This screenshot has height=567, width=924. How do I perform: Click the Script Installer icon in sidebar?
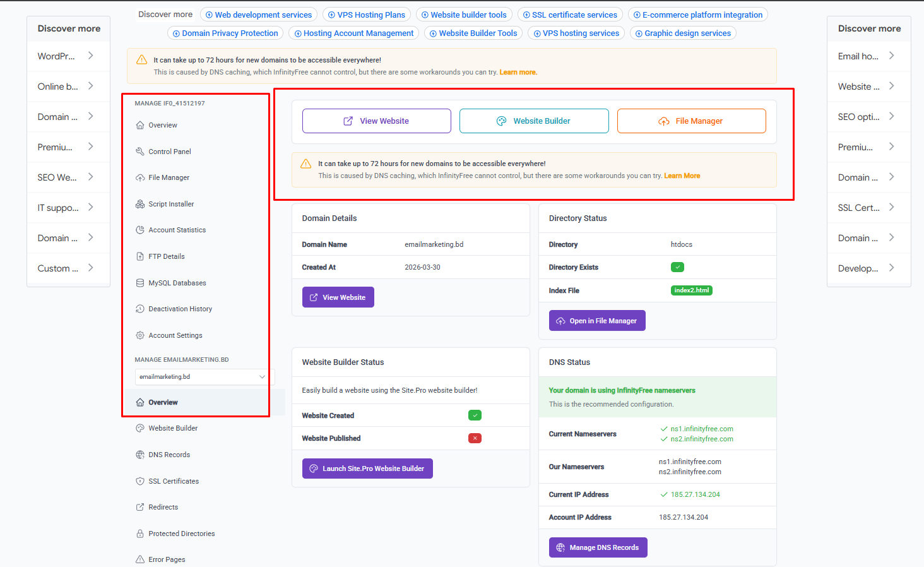pyautogui.click(x=140, y=204)
